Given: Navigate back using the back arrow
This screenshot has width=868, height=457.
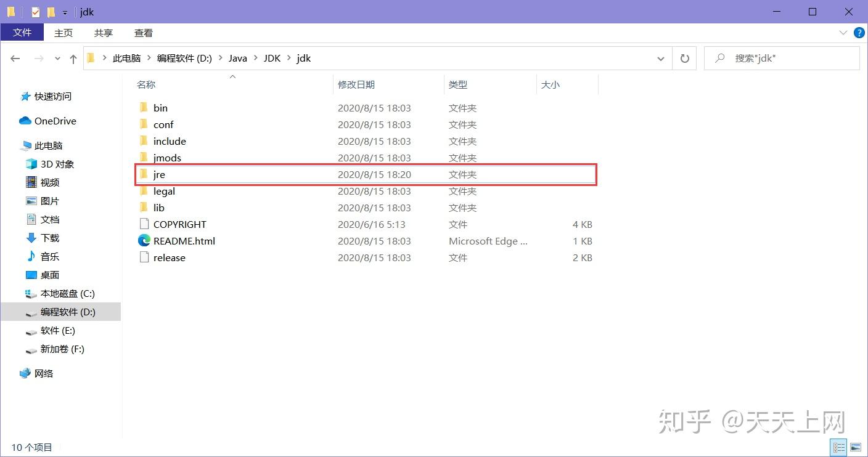Looking at the screenshot, I should point(15,58).
